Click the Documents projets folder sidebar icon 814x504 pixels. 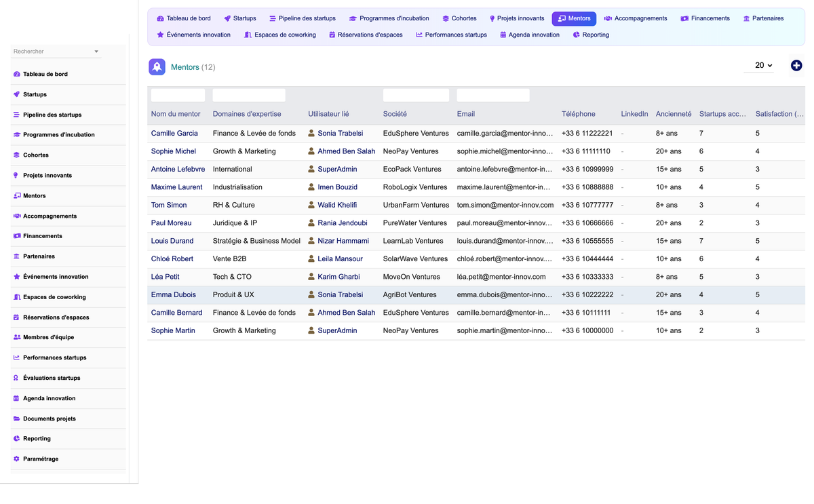(x=17, y=419)
